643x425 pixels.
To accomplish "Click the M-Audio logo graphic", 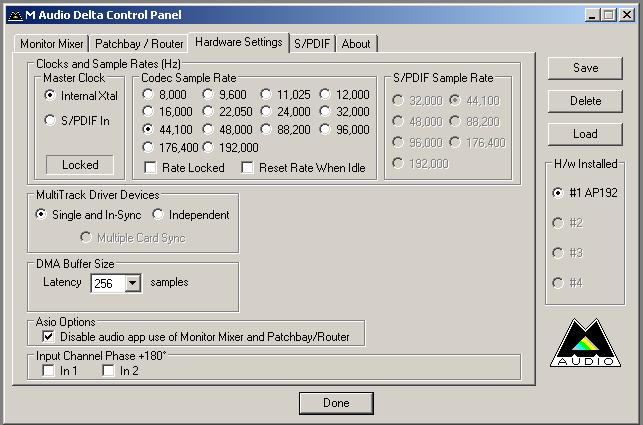I will 585,343.
